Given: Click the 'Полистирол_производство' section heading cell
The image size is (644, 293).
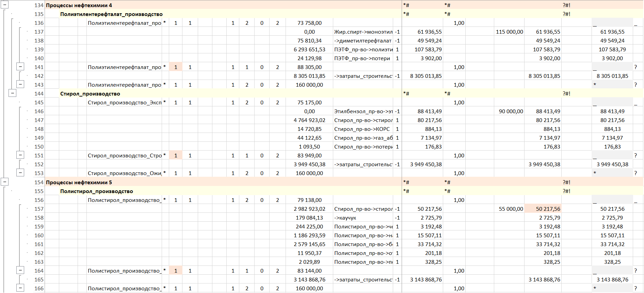Looking at the screenshot, I should pyautogui.click(x=97, y=191).
